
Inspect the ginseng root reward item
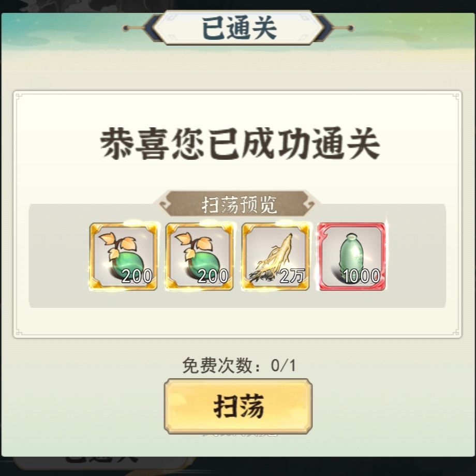click(x=275, y=257)
